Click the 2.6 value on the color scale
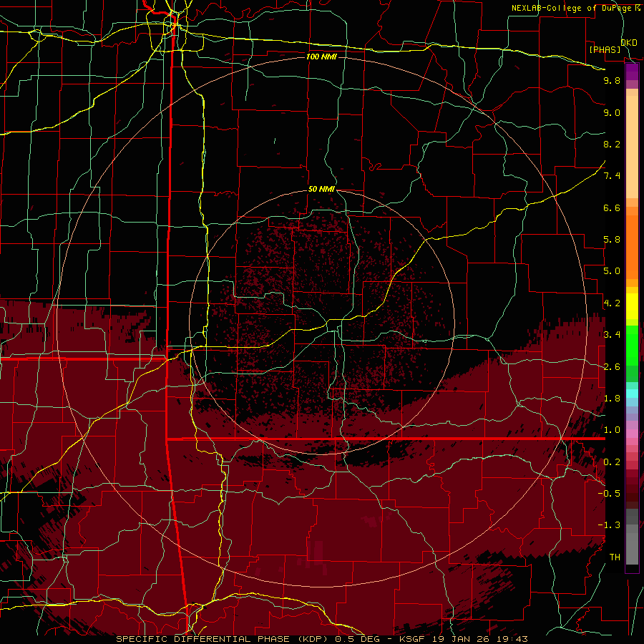This screenshot has width=644, height=644. pos(612,367)
